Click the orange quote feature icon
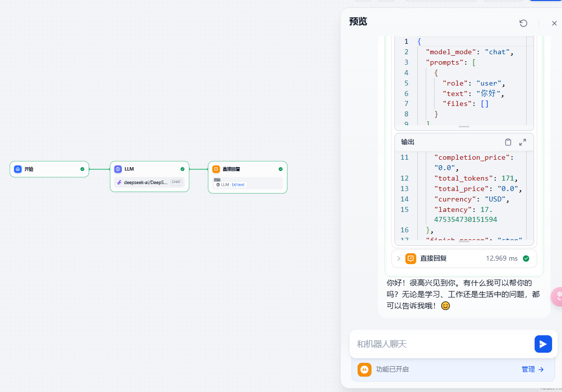Image resolution: width=562 pixels, height=392 pixels. [365, 370]
